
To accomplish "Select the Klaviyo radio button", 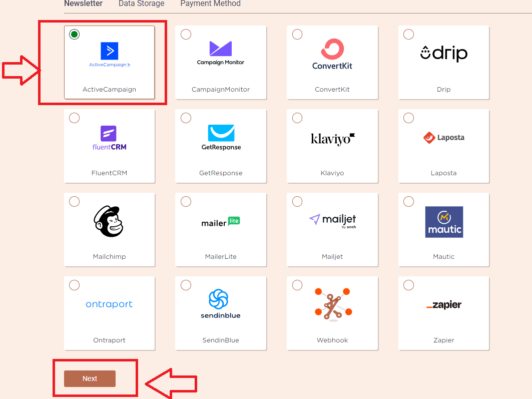I will click(297, 118).
